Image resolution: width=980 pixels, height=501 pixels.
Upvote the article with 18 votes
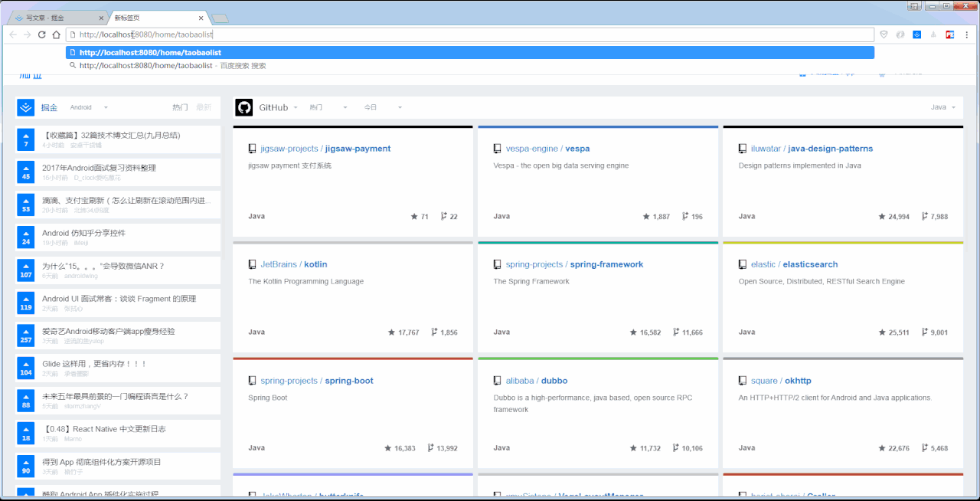[x=26, y=434]
